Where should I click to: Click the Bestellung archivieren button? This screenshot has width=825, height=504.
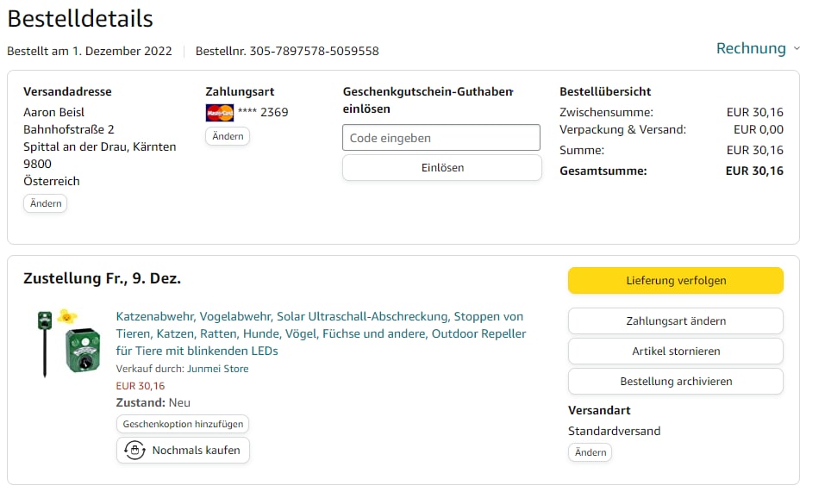click(675, 381)
